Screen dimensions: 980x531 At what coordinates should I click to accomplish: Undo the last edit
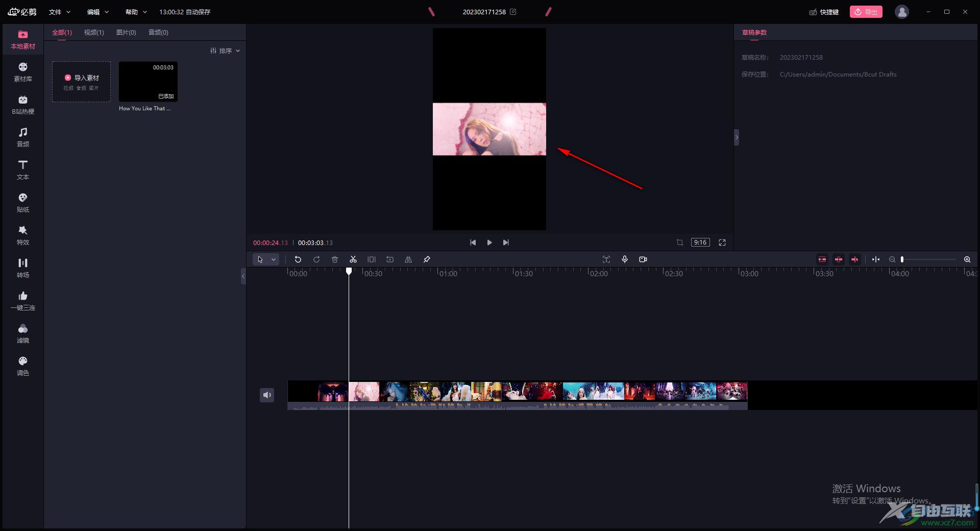[x=298, y=259]
